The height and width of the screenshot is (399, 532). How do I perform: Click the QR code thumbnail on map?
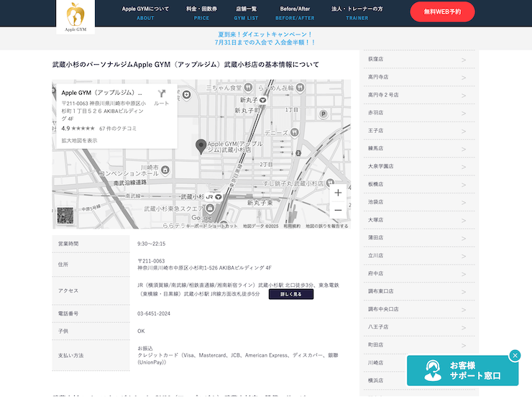(65, 216)
